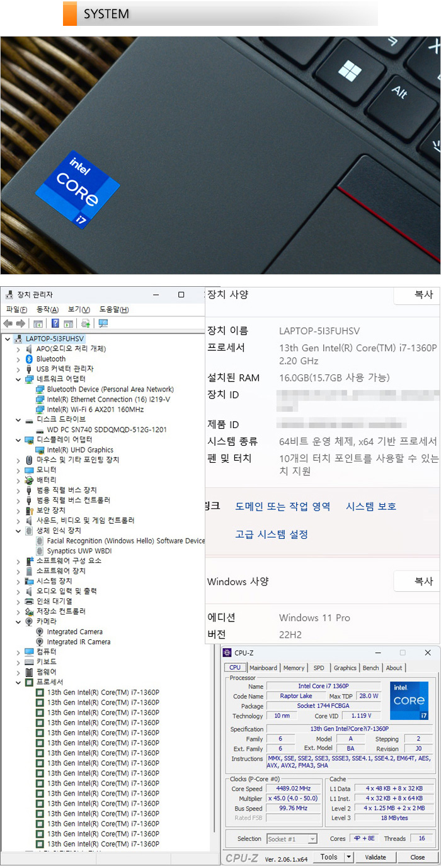Click the Forward arrow in Device Manager toolbar

pos(21,323)
